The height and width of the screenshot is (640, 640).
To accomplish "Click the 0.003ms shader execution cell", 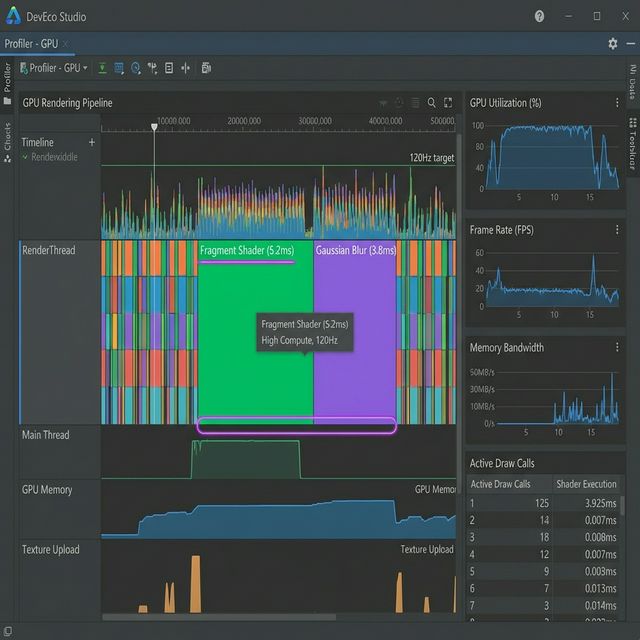I will (600, 571).
